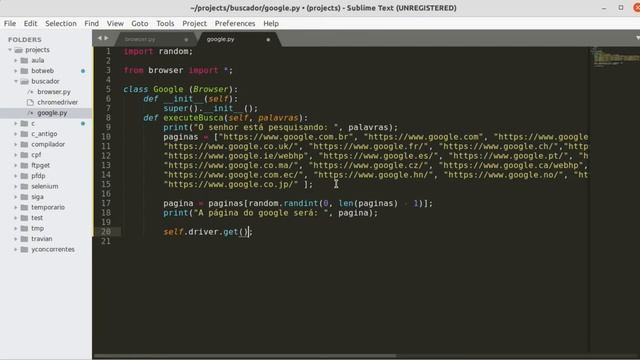Open the File menu
The height and width of the screenshot is (360, 640).
[x=10, y=24]
